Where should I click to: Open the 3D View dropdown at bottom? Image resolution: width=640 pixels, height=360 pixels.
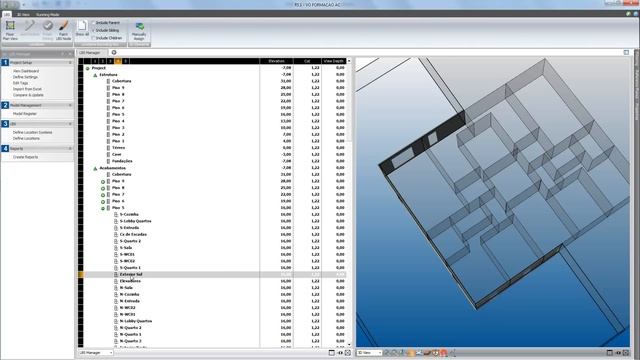(370, 353)
